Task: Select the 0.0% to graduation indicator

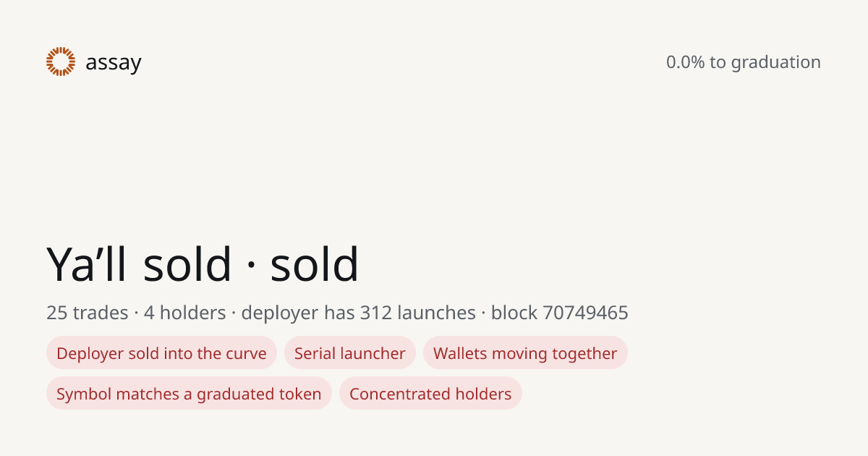Action: tap(744, 62)
